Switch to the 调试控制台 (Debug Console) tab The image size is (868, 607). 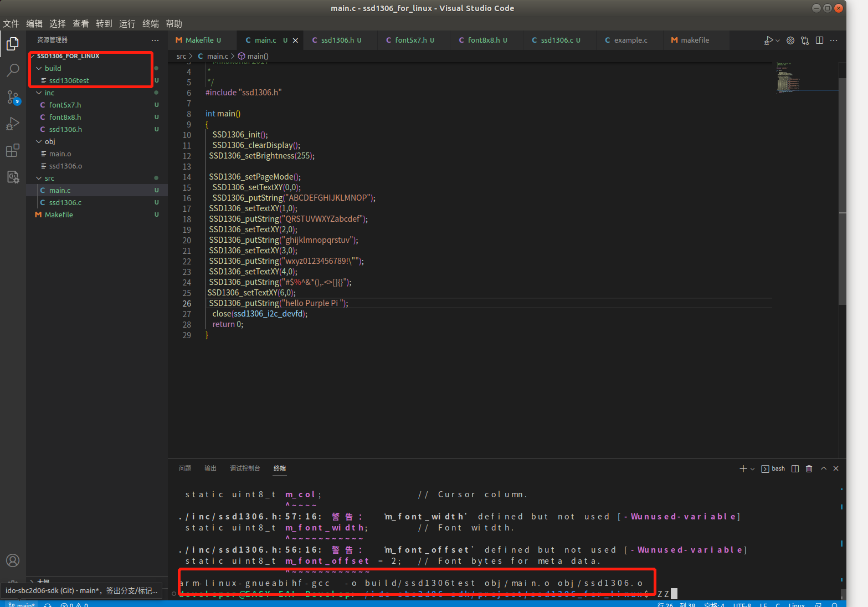(245, 468)
